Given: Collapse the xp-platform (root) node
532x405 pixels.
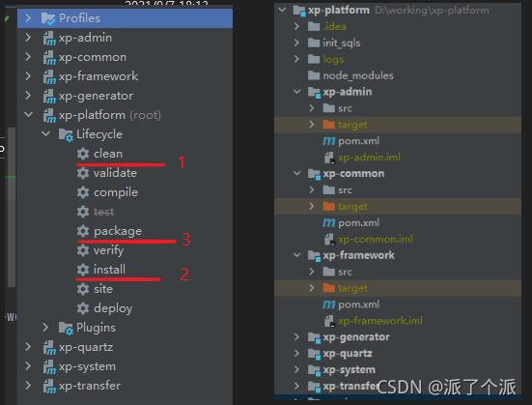Looking at the screenshot, I should (x=29, y=115).
